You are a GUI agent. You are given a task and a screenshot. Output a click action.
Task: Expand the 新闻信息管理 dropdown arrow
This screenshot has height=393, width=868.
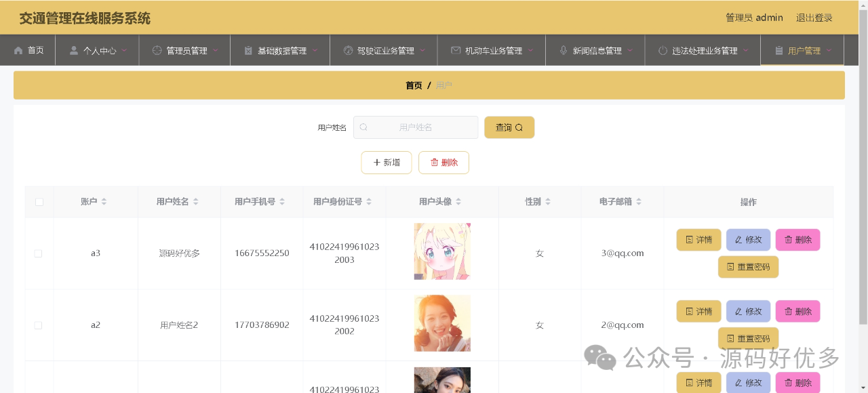pyautogui.click(x=630, y=50)
